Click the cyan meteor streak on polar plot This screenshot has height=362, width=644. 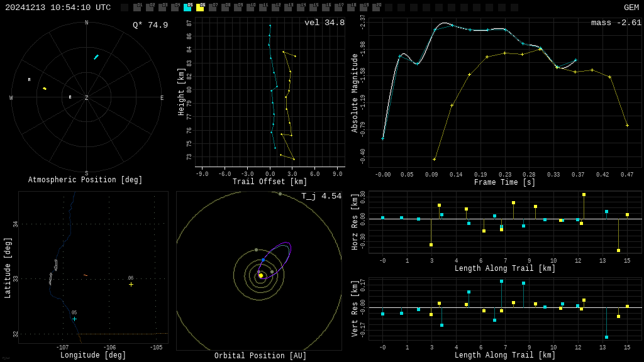(x=96, y=57)
